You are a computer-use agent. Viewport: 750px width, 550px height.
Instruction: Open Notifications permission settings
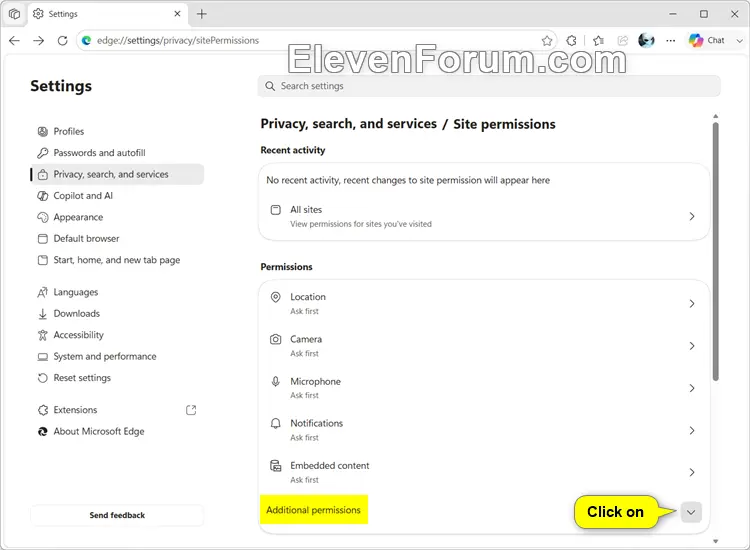(x=484, y=430)
